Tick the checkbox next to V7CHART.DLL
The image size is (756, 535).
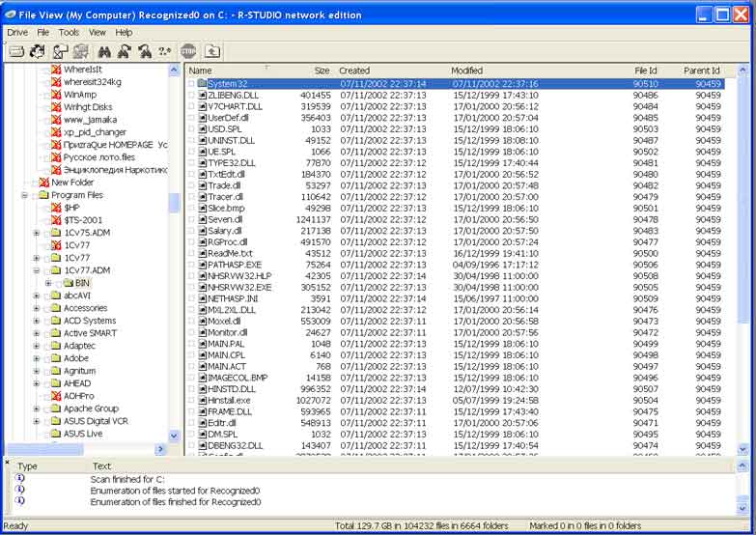point(191,106)
